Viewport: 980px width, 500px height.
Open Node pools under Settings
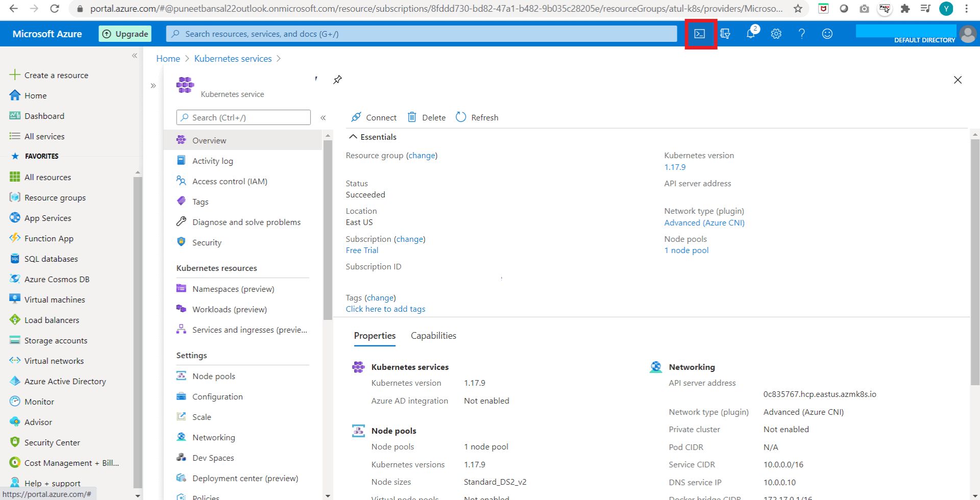point(206,376)
